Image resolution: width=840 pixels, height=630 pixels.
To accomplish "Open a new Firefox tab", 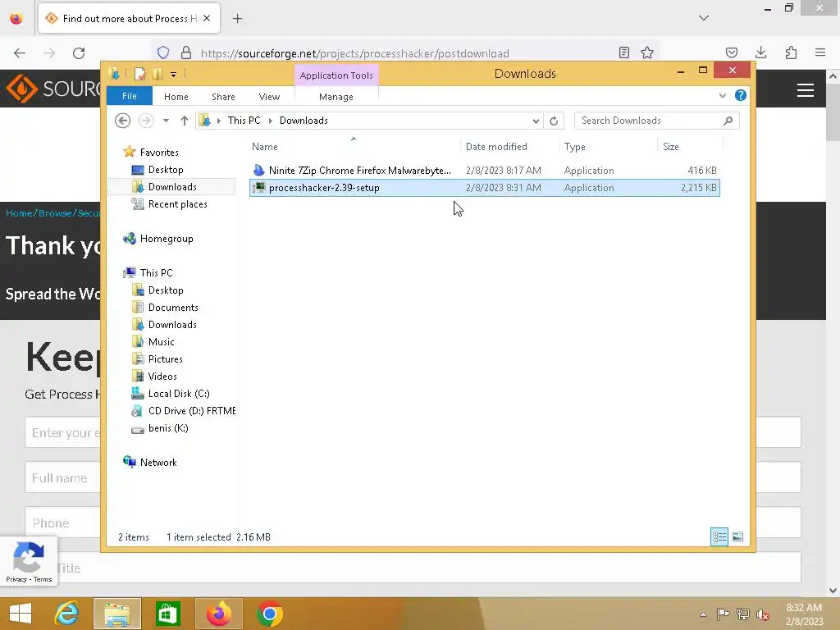I will point(237,19).
